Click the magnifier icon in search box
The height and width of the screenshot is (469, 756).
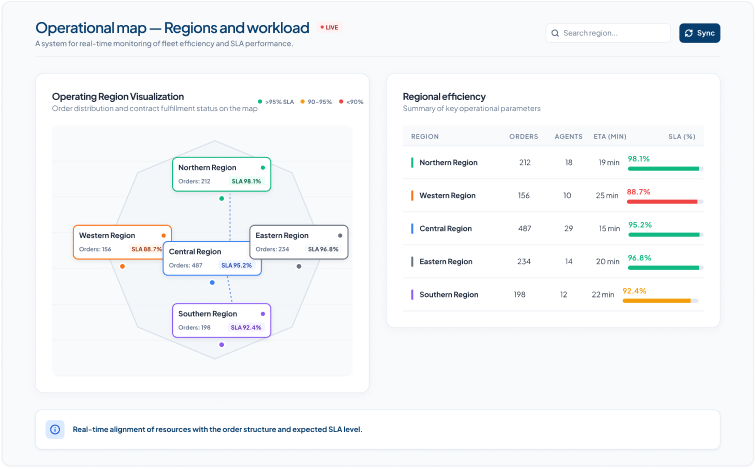(x=555, y=33)
